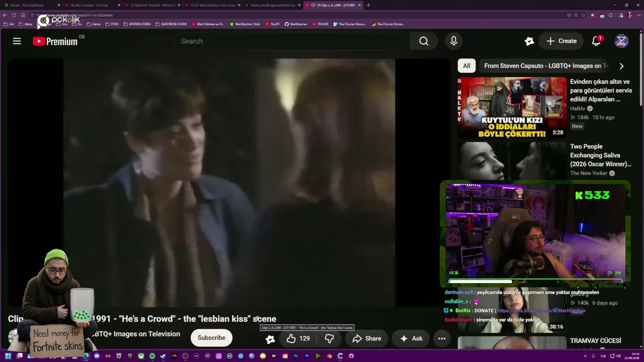The image size is (644, 362).
Task: Switch to the who is lesbian YouTube tab
Action: [x=92, y=5]
